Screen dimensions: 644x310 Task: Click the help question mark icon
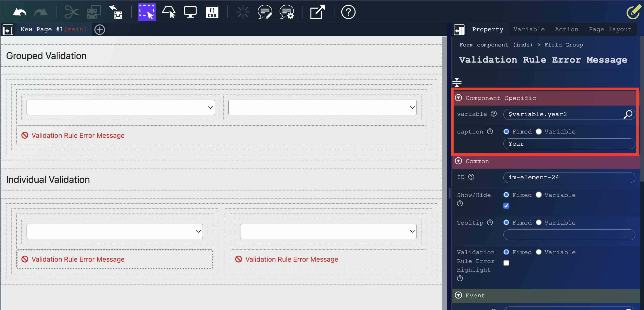click(x=348, y=12)
